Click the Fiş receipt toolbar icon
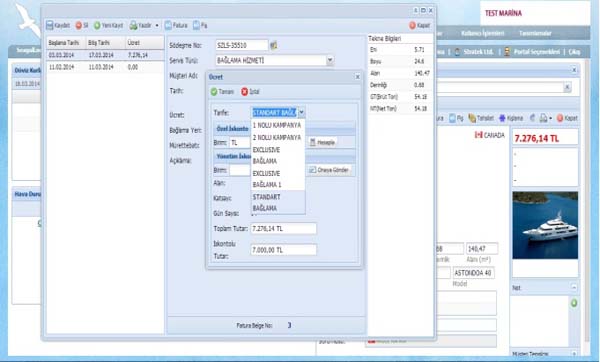This screenshot has width=600, height=362. [196, 26]
